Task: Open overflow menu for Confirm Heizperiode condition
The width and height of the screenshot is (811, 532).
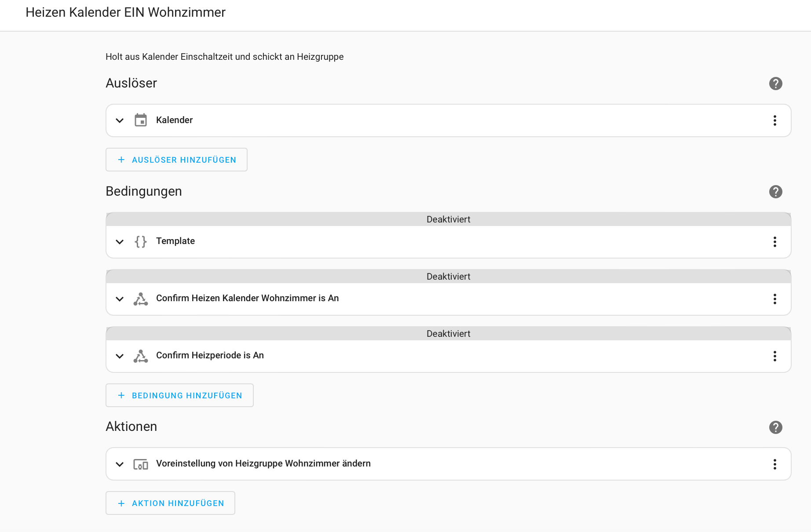Action: click(774, 356)
